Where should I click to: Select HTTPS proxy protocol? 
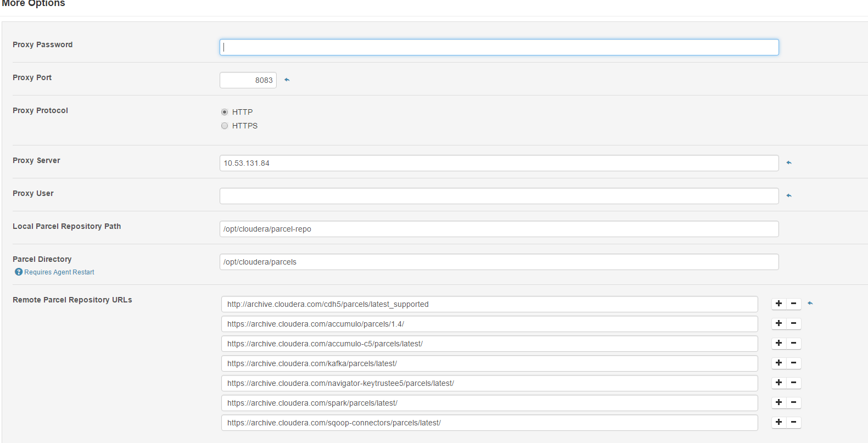[x=225, y=126]
